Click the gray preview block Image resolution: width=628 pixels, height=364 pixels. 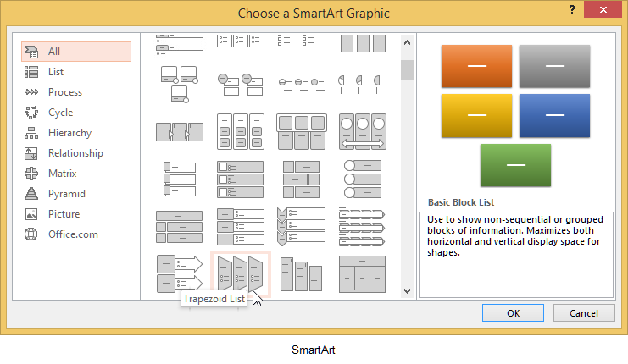click(x=555, y=66)
